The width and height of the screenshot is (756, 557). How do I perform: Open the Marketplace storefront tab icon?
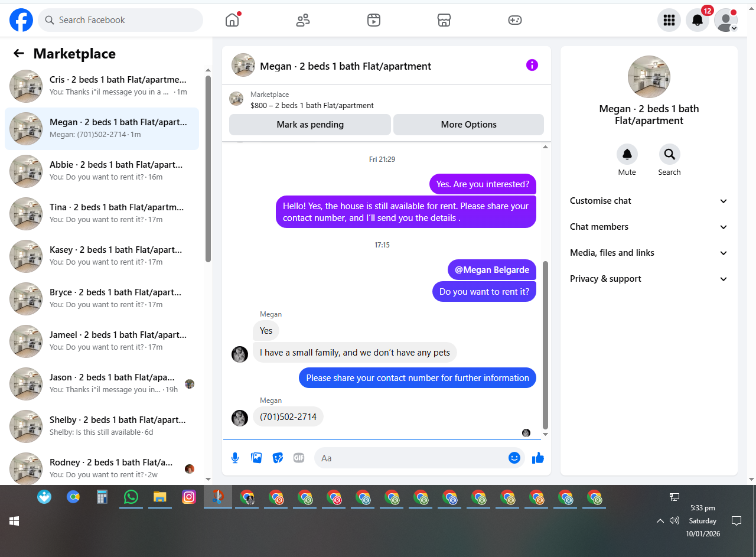[444, 20]
